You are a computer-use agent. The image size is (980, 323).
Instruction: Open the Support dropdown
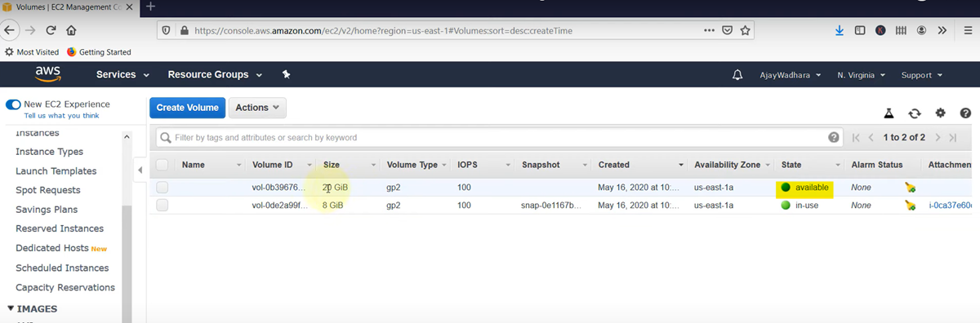point(922,75)
